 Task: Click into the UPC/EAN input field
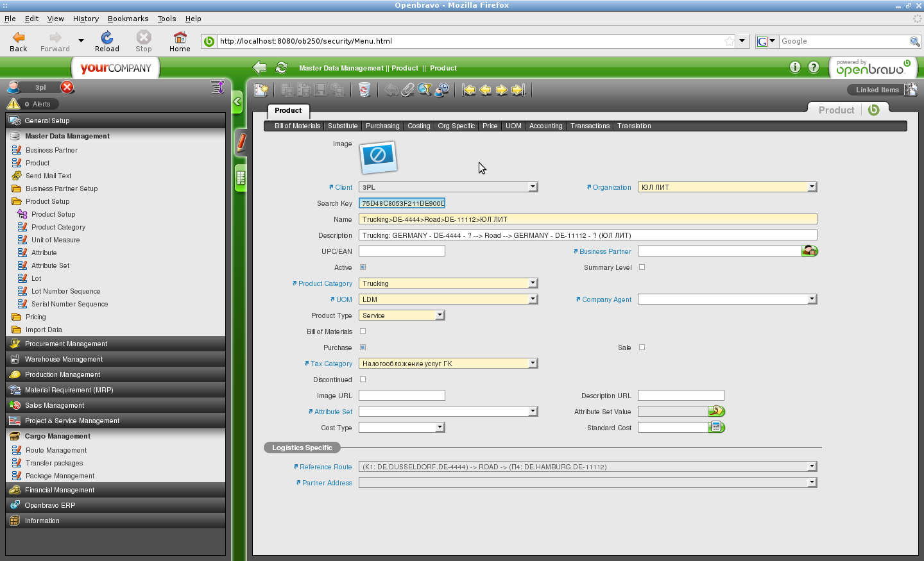pyautogui.click(x=402, y=251)
